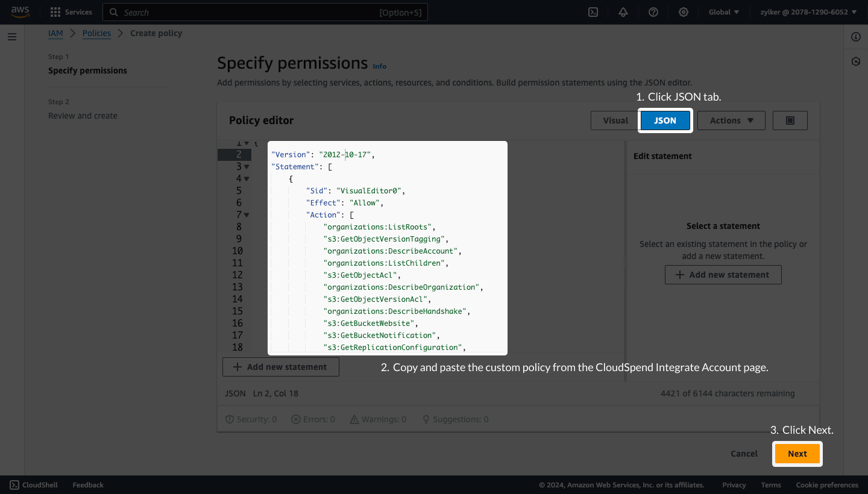This screenshot has width=868, height=494.
Task: Open the Policies breadcrumb link
Action: click(96, 33)
